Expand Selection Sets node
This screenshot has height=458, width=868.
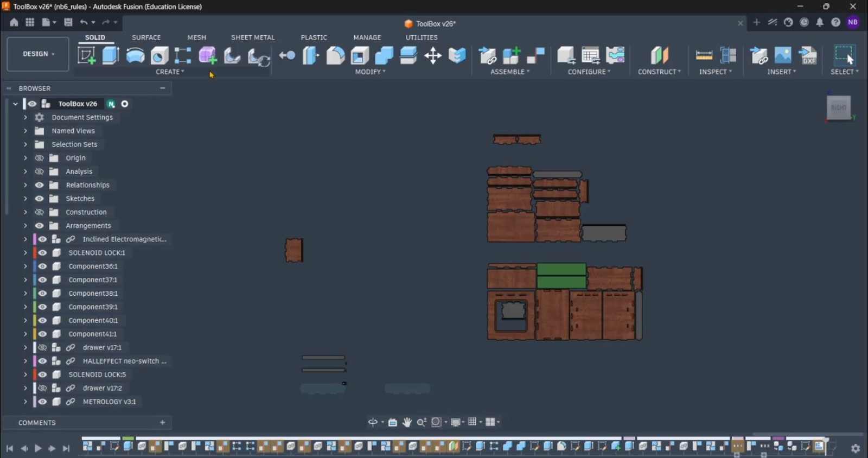click(25, 144)
